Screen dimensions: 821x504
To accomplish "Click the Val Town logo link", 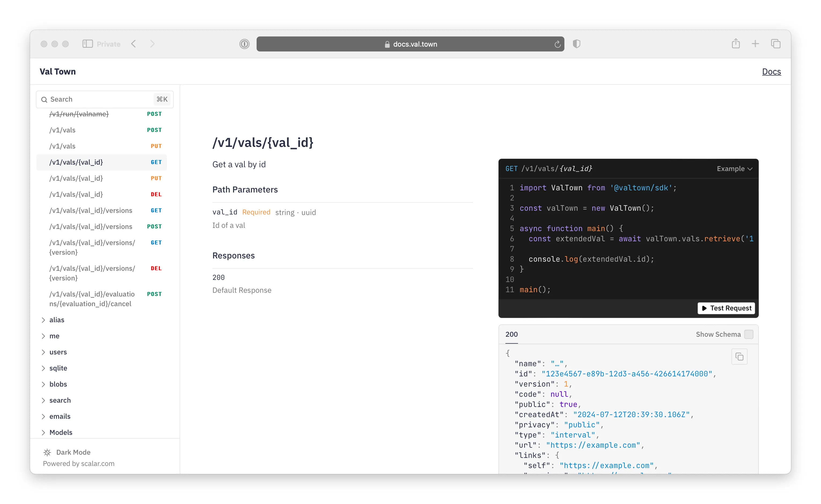I will coord(57,71).
